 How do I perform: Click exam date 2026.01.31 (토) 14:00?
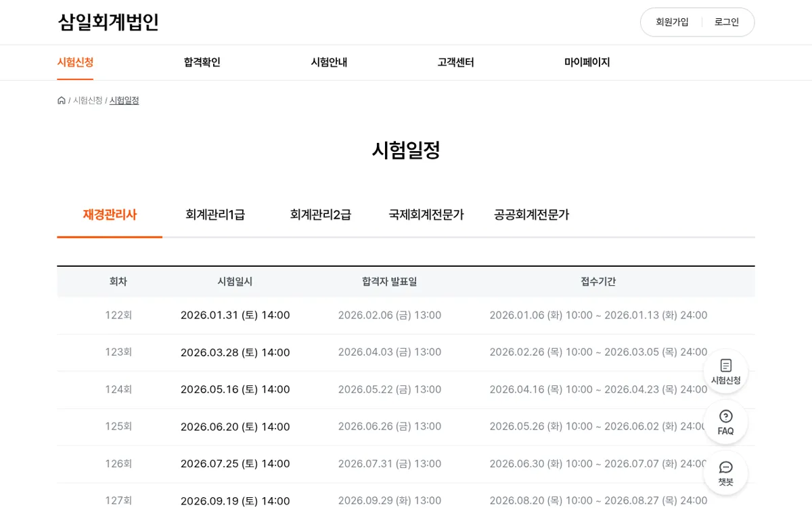tap(235, 315)
